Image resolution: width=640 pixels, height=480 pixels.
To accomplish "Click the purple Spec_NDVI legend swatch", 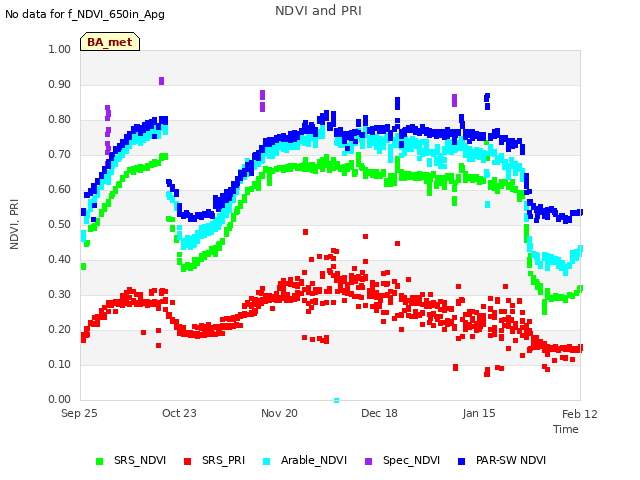I will (368, 461).
